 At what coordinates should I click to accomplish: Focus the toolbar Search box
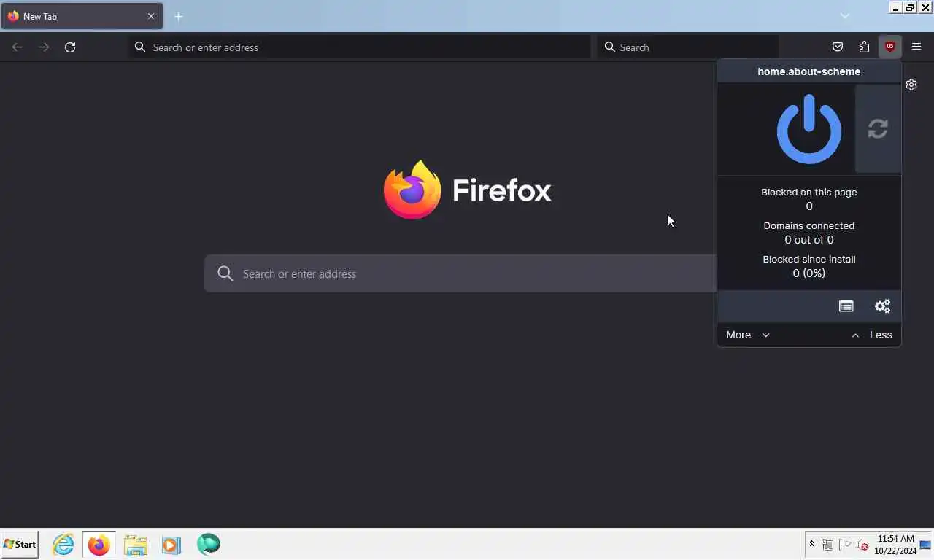tap(688, 47)
